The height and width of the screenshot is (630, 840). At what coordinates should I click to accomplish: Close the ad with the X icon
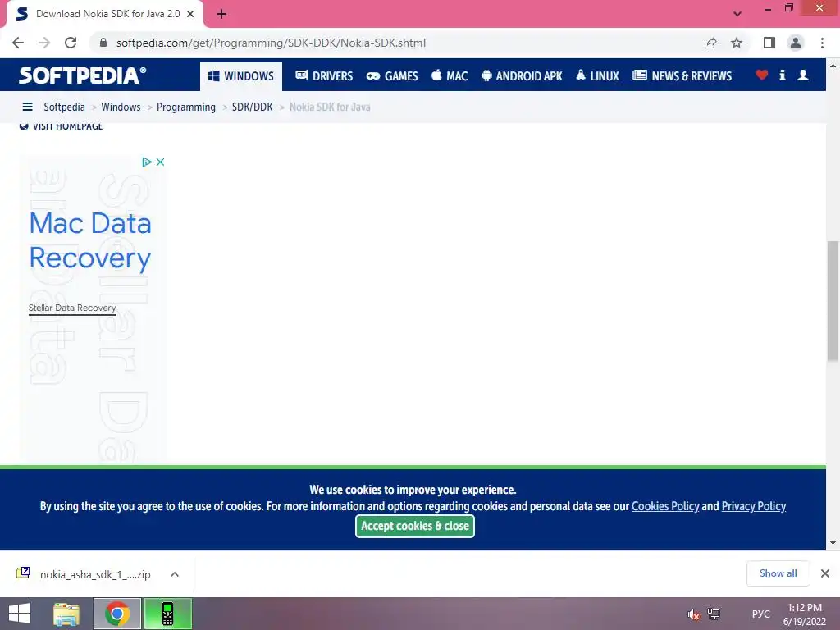click(160, 162)
